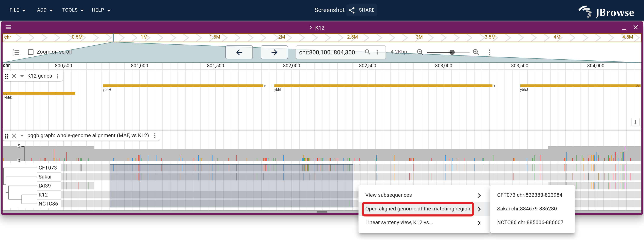Collapse the pggb graph track arrow
Screen dimensions: 644x240
click(x=22, y=136)
